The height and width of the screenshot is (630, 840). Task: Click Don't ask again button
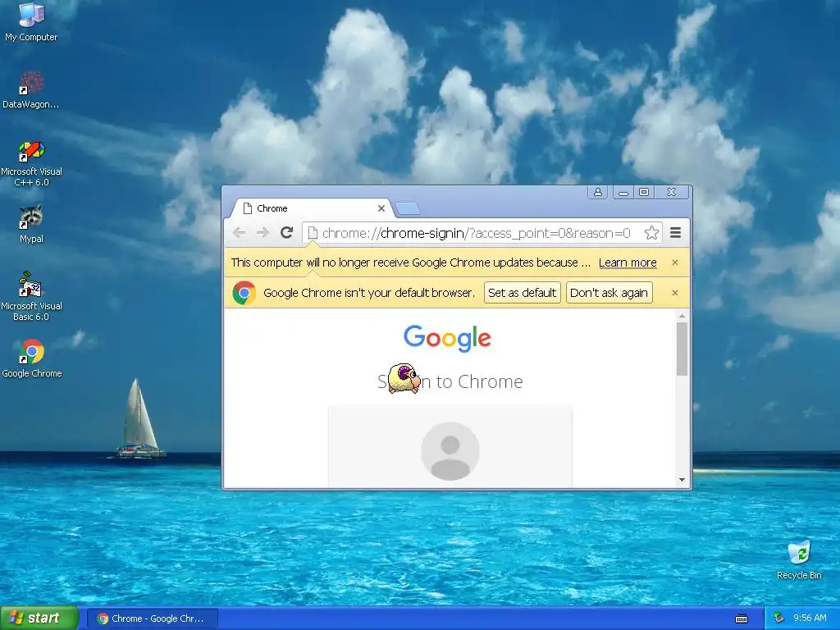click(609, 293)
